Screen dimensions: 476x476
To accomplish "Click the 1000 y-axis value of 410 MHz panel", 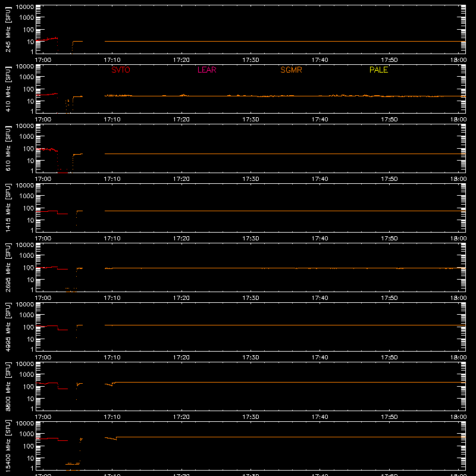I will point(27,77).
